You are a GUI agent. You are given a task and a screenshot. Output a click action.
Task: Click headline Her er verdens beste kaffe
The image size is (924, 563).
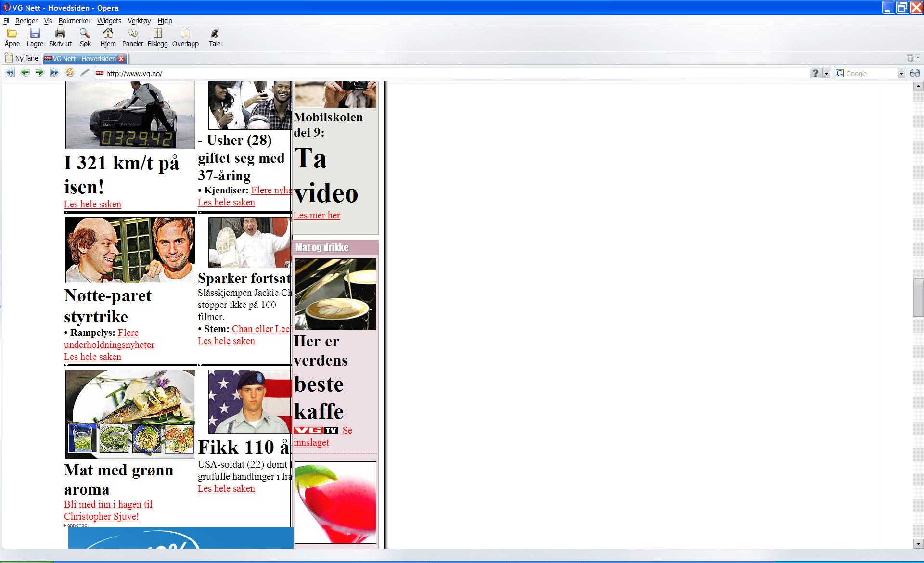321,376
